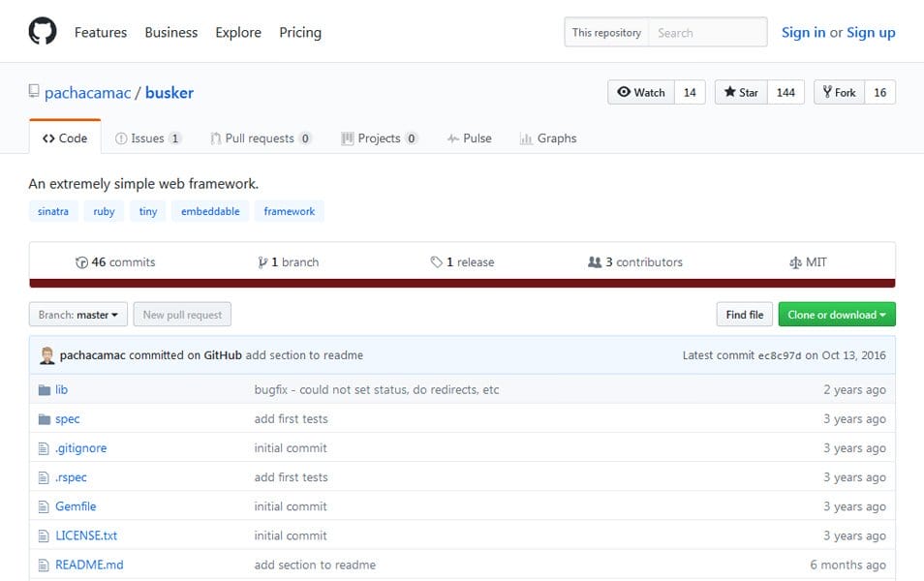Open Features in the top navigation
Image resolution: width=924 pixels, height=581 pixels.
[x=101, y=32]
